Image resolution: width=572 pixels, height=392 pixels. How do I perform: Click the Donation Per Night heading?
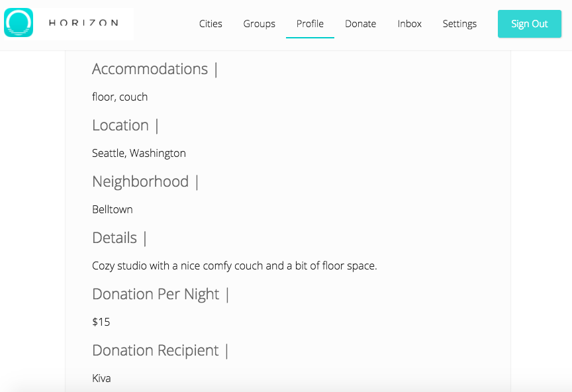[x=156, y=294]
